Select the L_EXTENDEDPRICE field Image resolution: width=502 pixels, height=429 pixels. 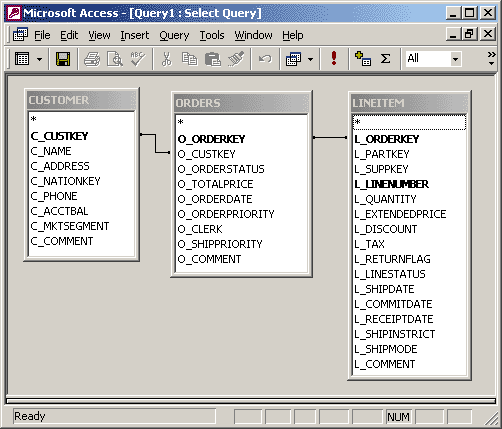pos(410,214)
